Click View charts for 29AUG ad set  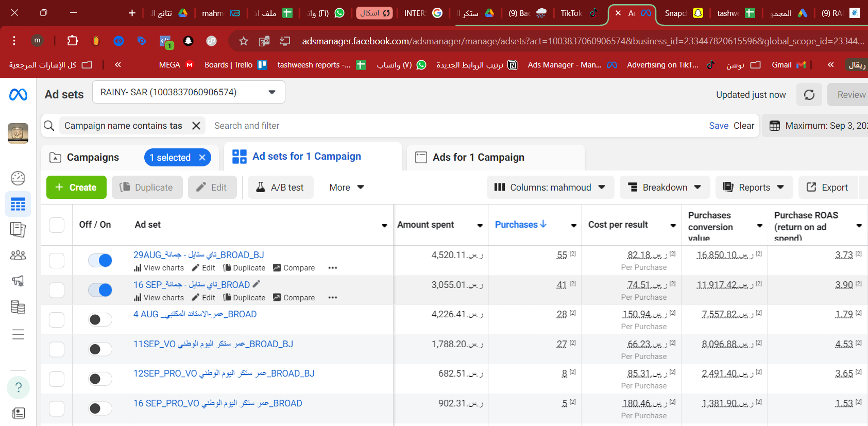tap(159, 268)
